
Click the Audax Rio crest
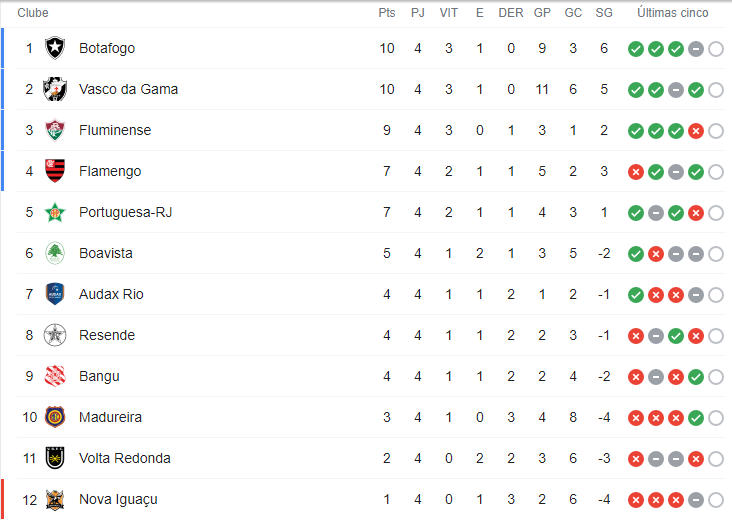55,294
